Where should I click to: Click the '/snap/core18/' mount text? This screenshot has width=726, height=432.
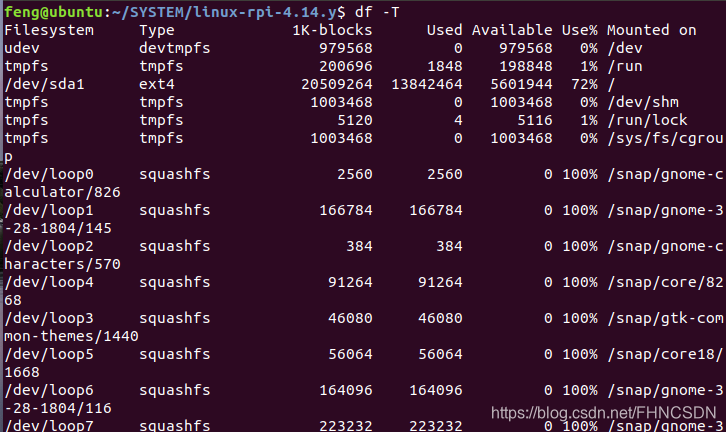coord(665,355)
